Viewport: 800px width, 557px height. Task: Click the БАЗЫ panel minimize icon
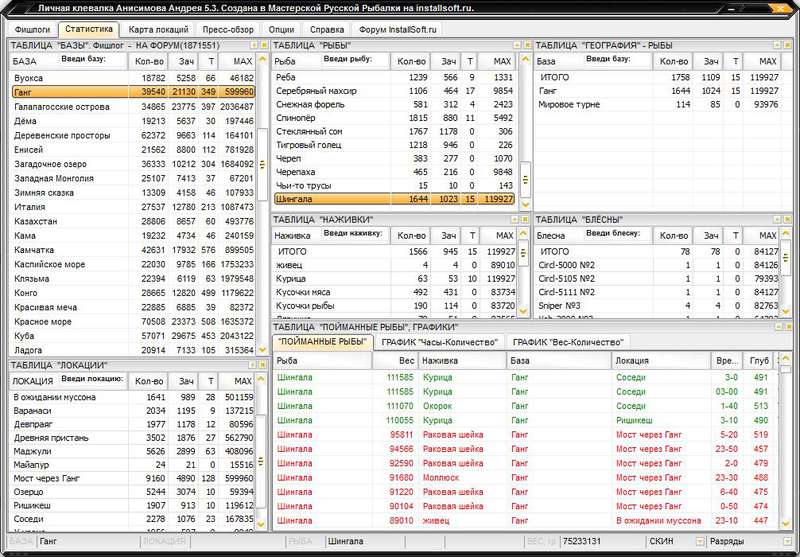coord(252,45)
